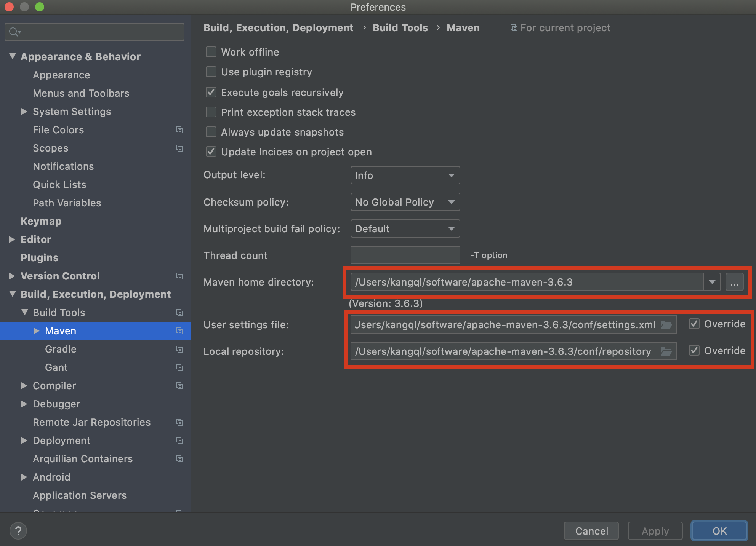Click the Help question mark icon
The width and height of the screenshot is (756, 546).
18,530
